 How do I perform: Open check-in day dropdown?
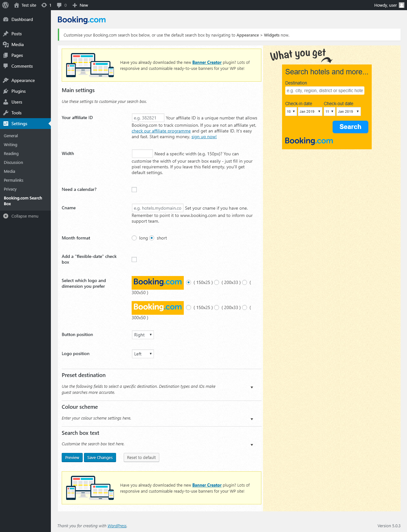click(291, 111)
